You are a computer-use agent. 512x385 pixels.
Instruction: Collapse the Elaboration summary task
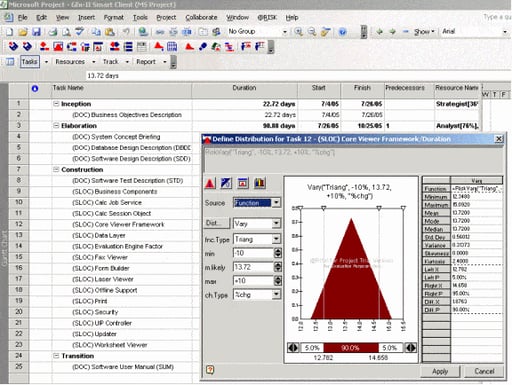coord(56,126)
